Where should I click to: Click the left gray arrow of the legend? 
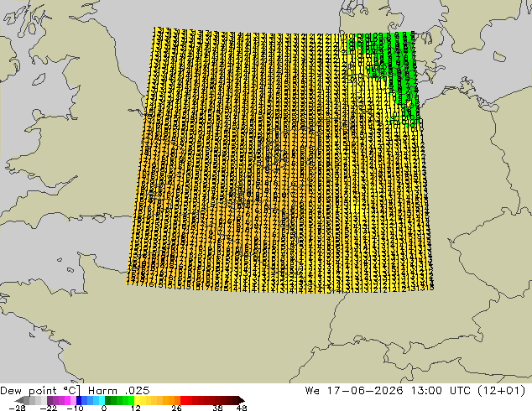(18, 400)
